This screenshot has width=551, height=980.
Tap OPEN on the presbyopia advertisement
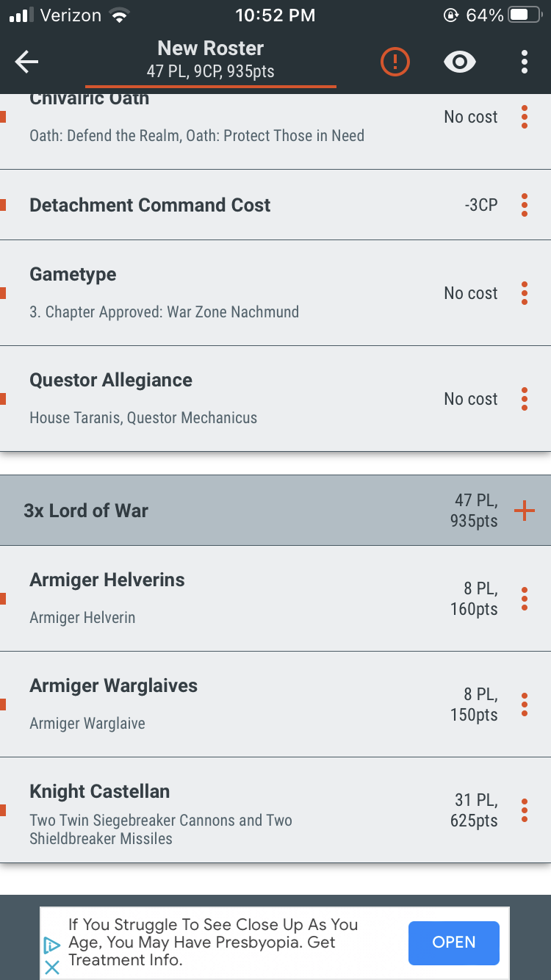click(453, 943)
